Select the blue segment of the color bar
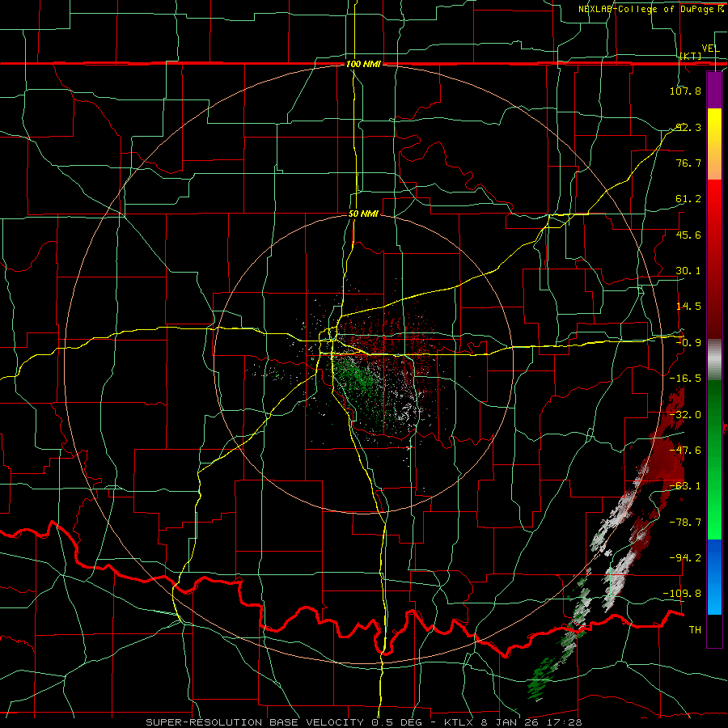Image resolution: width=728 pixels, height=728 pixels. click(714, 577)
